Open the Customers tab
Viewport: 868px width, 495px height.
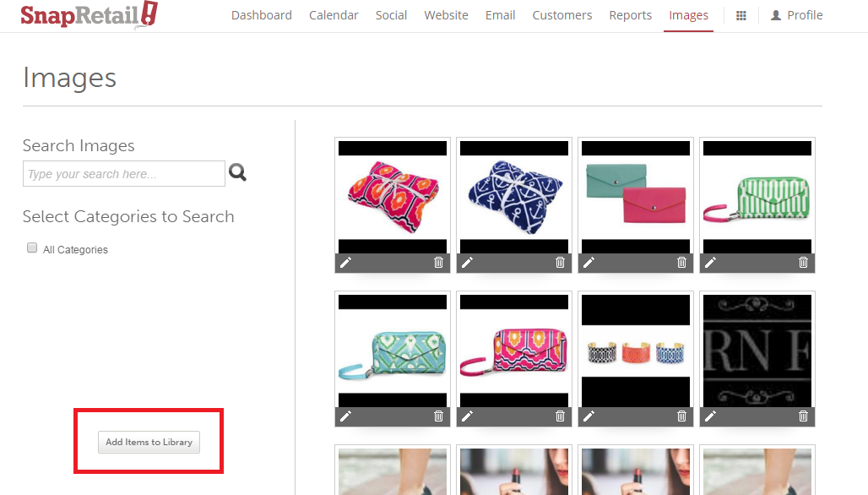561,15
